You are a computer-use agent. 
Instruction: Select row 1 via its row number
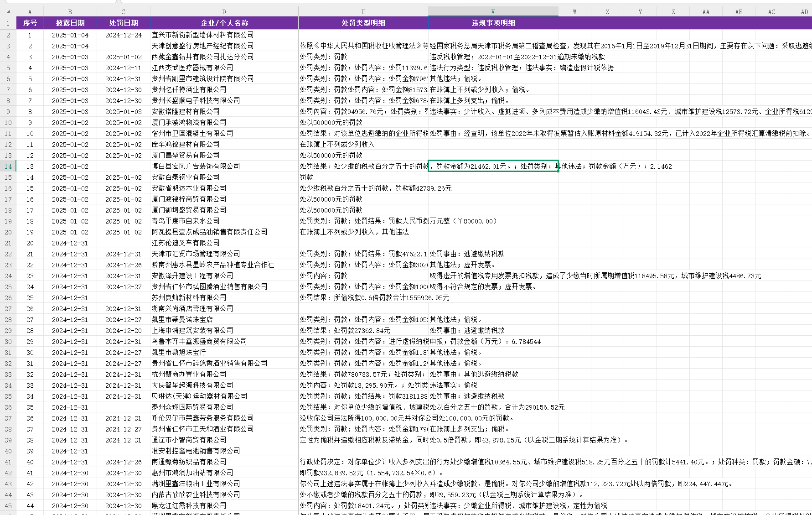point(8,23)
